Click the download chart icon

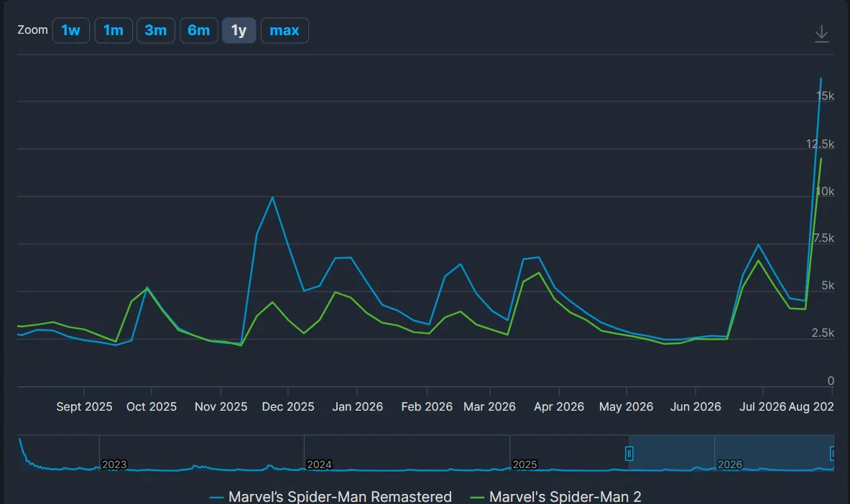[x=821, y=34]
